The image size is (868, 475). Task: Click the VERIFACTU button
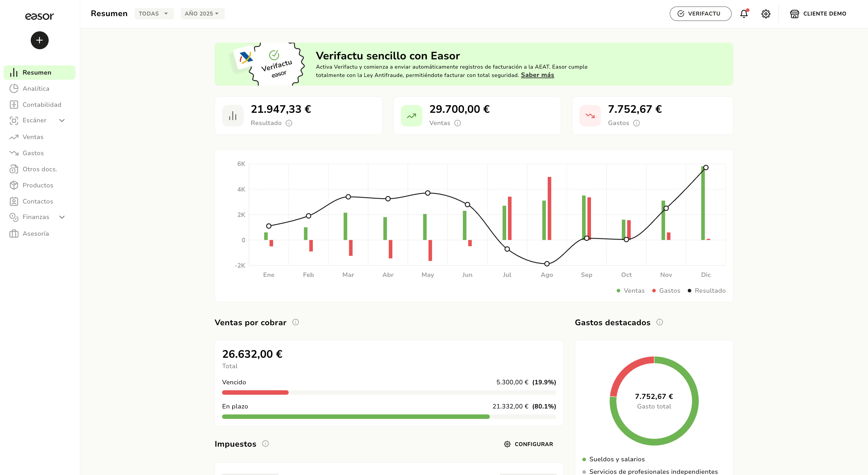tap(700, 14)
